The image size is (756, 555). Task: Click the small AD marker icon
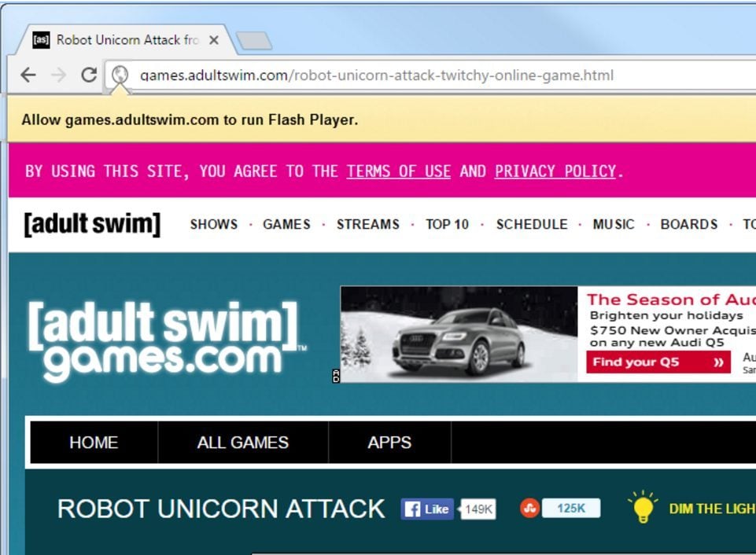coord(336,377)
